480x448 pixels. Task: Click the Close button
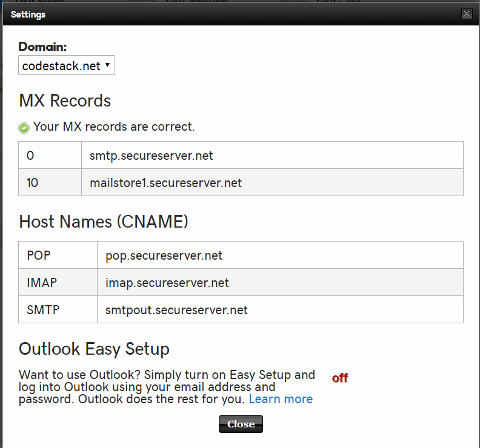click(241, 424)
